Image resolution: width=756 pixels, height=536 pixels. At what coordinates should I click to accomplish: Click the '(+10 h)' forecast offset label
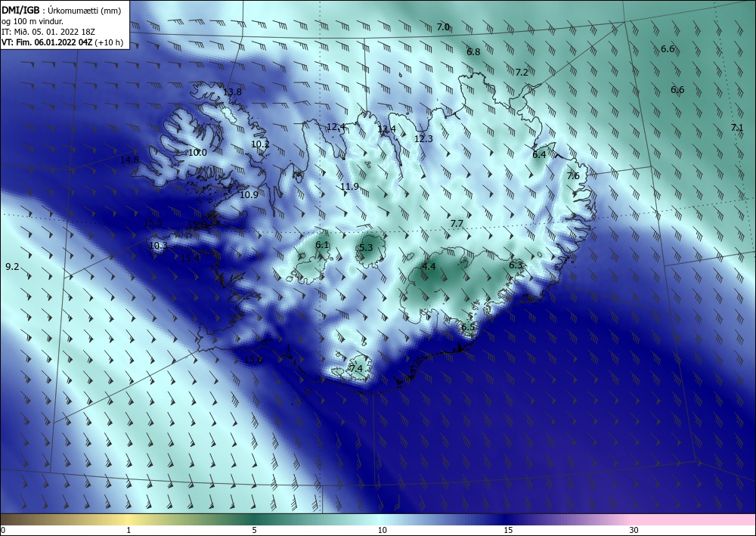[x=109, y=42]
